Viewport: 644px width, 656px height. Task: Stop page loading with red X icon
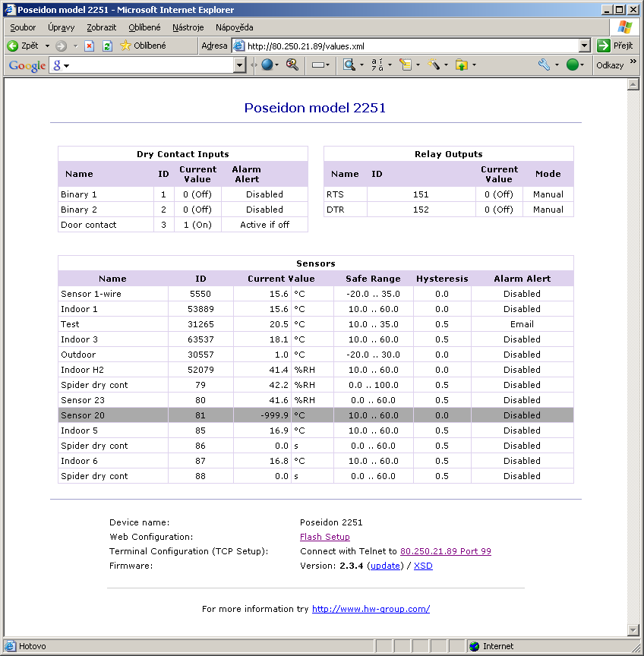pos(89,46)
